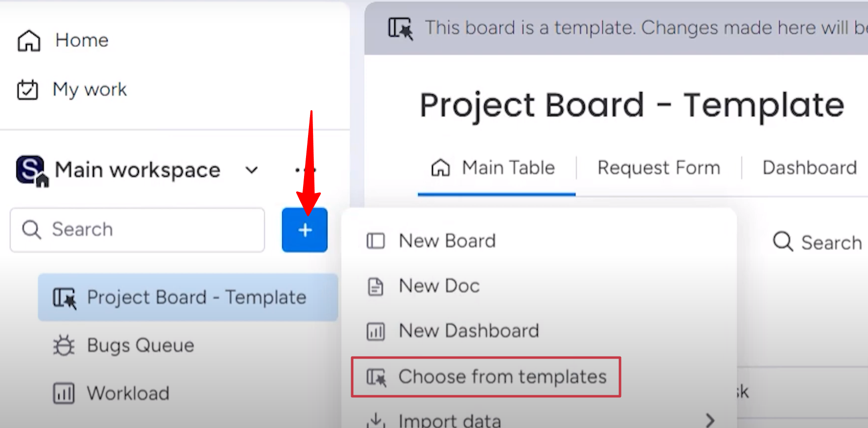Click New Board in the menu
868x428 pixels.
446,241
